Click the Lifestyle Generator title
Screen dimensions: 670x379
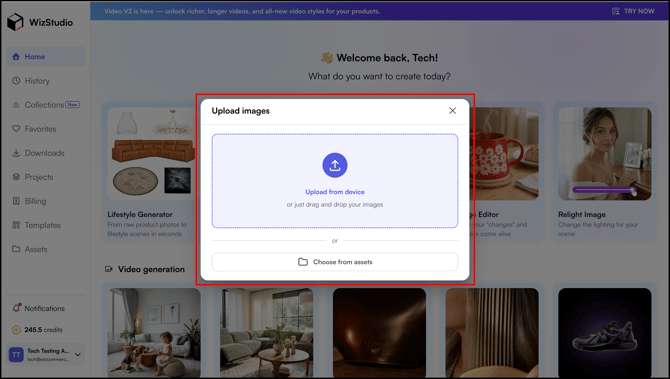[x=140, y=214]
